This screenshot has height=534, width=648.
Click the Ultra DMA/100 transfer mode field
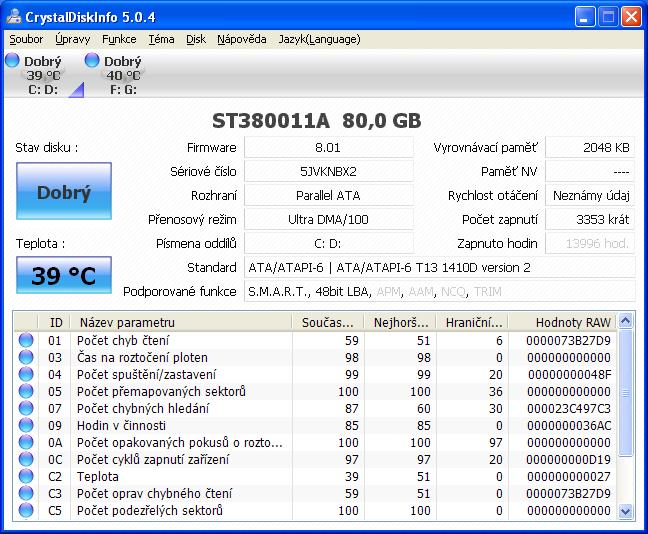tap(329, 219)
